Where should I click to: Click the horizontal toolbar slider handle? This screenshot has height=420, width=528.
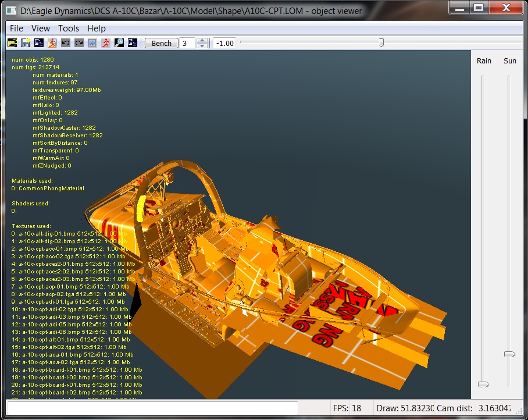tap(381, 42)
